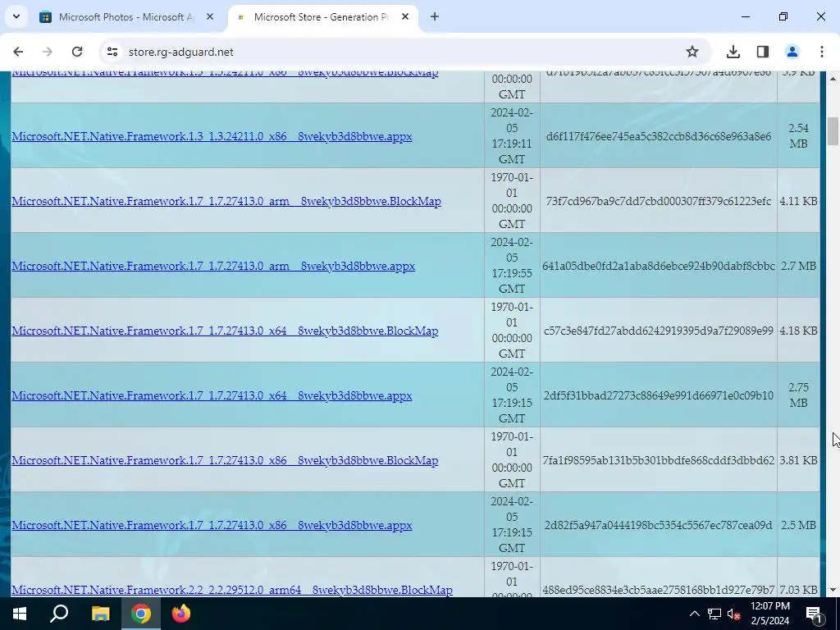This screenshot has height=630, width=840.
Task: Select hash starting 488ed95ce8834e3cb5
Action: click(659, 590)
